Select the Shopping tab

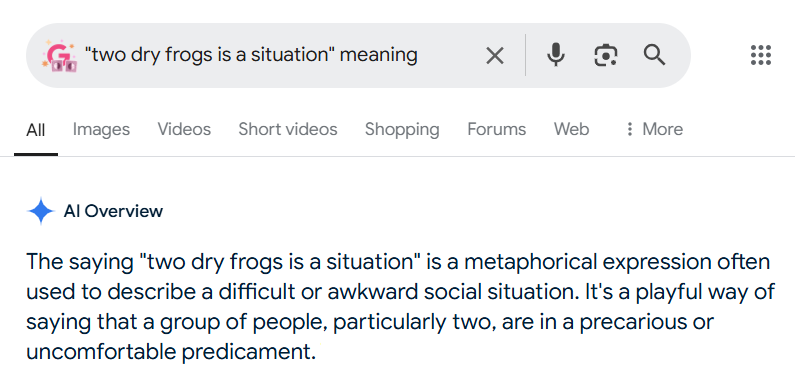coord(402,129)
